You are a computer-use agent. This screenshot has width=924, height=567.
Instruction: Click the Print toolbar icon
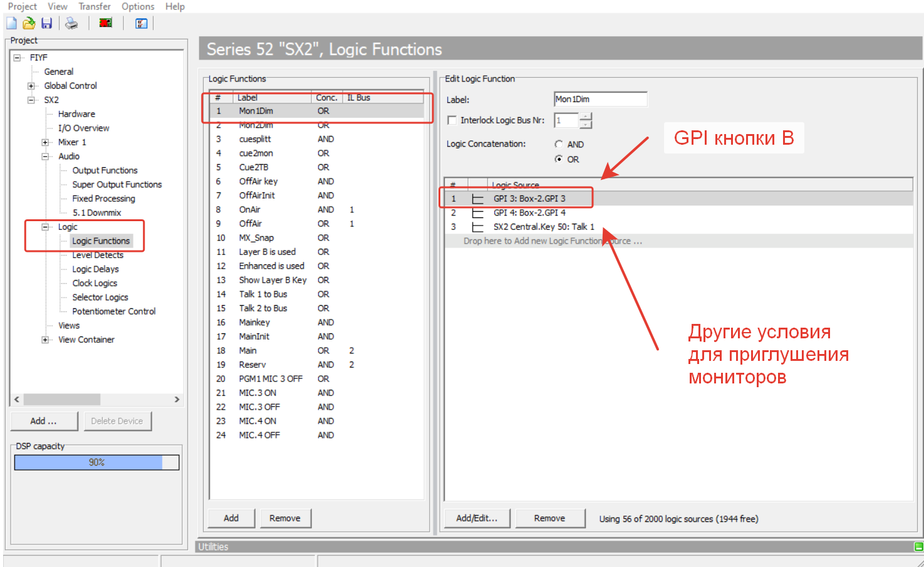click(71, 23)
